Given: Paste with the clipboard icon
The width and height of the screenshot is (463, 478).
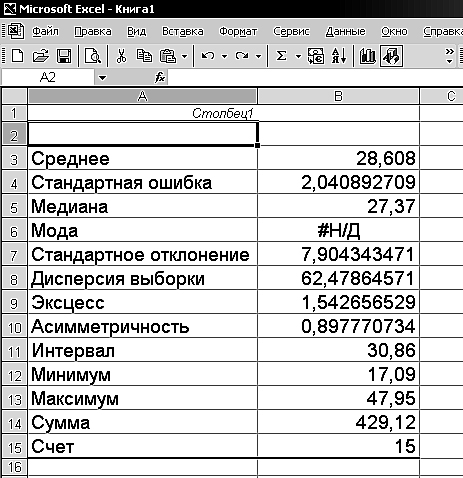Looking at the screenshot, I should (168, 56).
